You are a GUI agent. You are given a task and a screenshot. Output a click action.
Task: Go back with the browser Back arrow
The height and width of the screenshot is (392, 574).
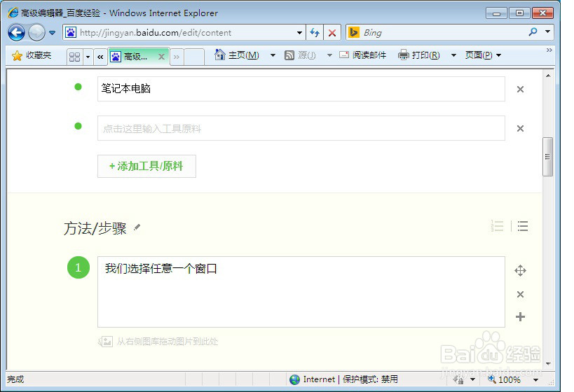tap(17, 33)
